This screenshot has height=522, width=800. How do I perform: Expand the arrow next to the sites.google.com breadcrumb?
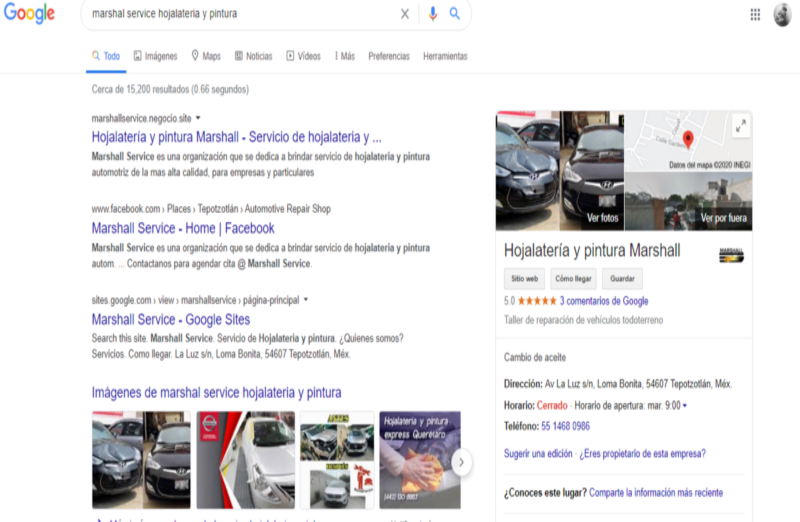[x=306, y=300]
